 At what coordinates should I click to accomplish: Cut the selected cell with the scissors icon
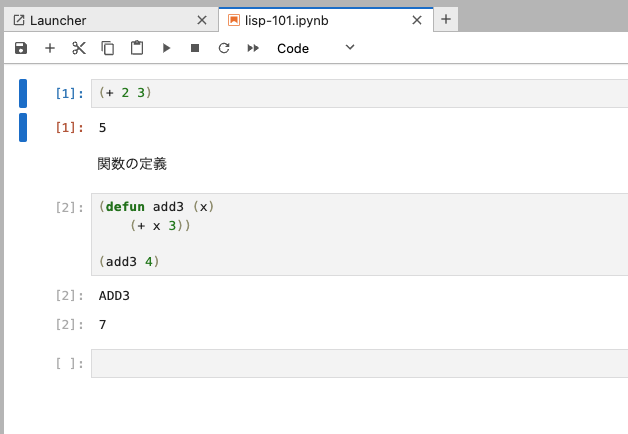(79, 48)
